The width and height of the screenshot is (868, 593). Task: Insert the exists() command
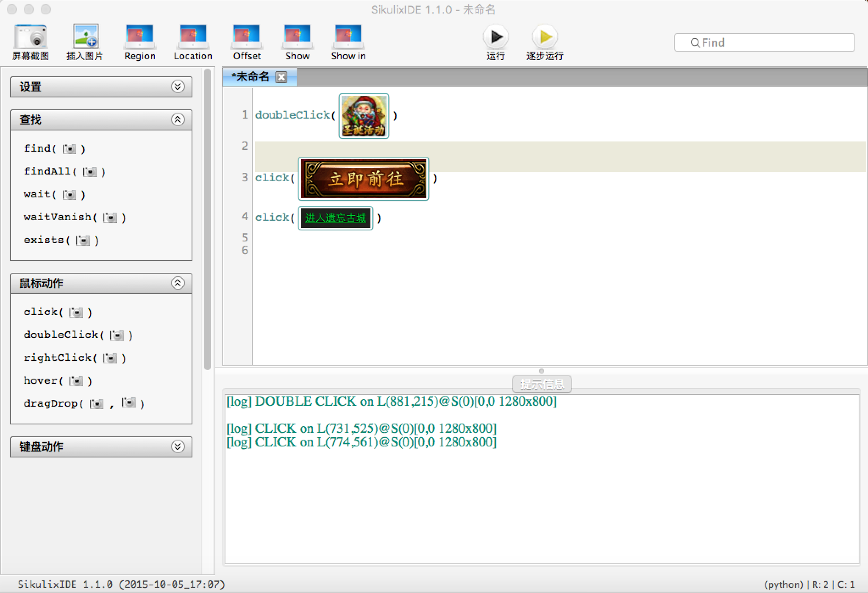[x=61, y=240]
